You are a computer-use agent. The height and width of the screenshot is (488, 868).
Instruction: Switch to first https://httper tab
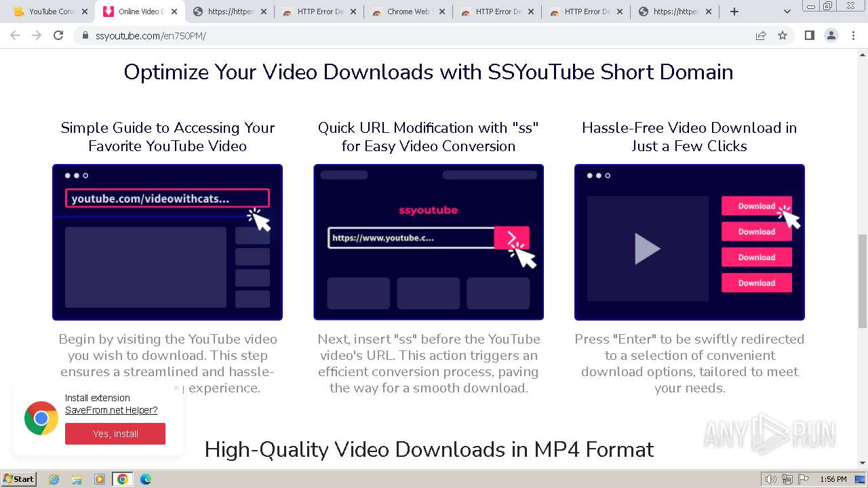point(230,12)
